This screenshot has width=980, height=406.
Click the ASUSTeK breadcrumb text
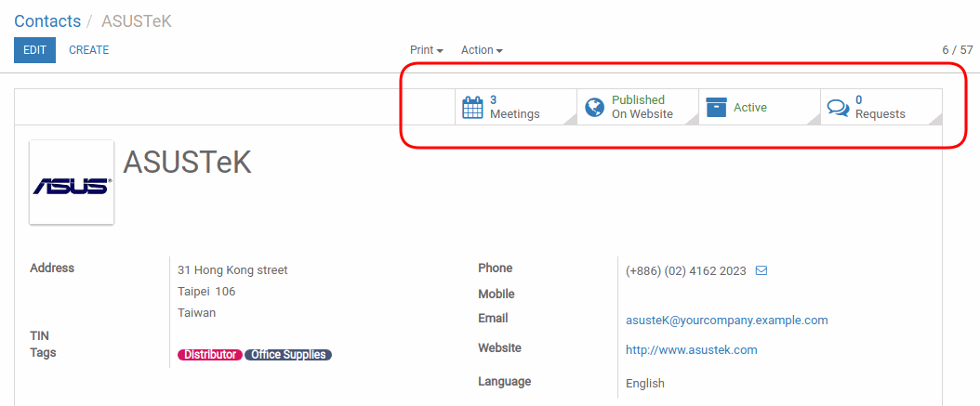tap(137, 21)
